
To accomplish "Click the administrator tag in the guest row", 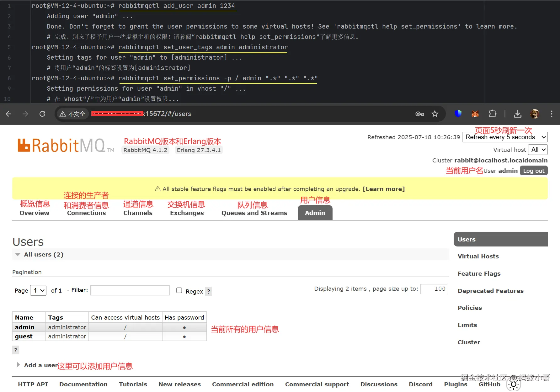I will coord(67,336).
